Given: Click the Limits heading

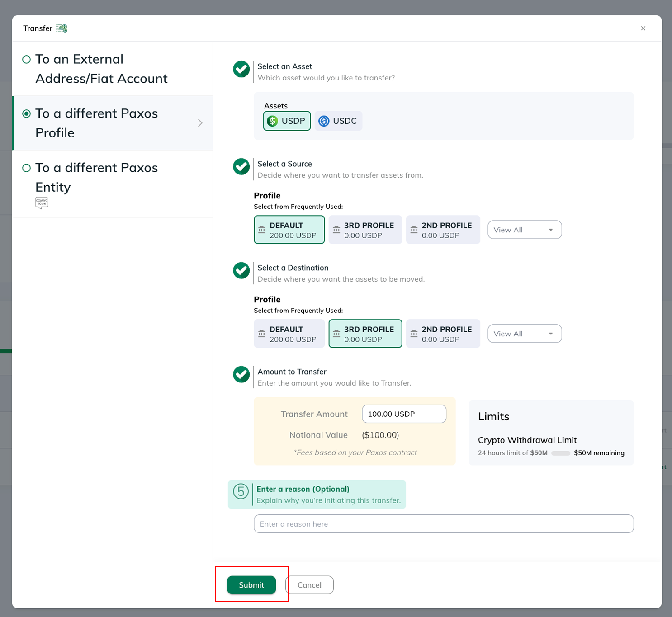Looking at the screenshot, I should 493,416.
